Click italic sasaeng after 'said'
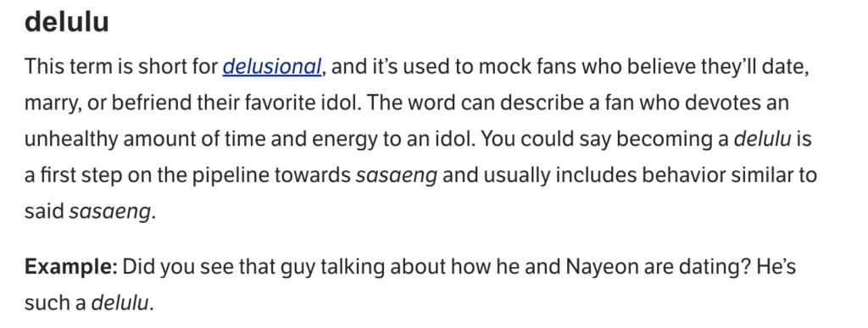 click(x=109, y=213)
